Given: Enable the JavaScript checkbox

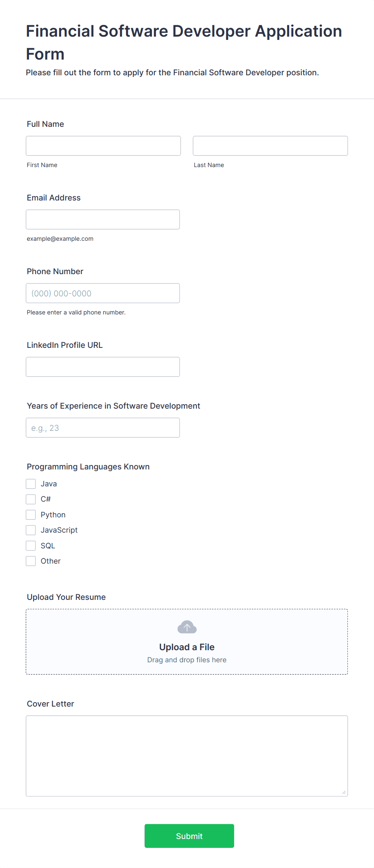Looking at the screenshot, I should pos(31,530).
